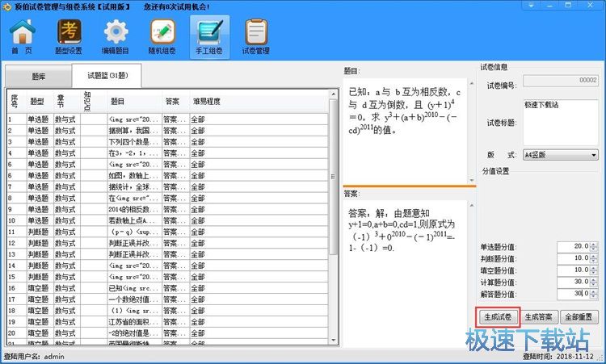Screen dimensions: 606x364
Task: Select row 10 若数轴上点A...
Action: [133, 220]
